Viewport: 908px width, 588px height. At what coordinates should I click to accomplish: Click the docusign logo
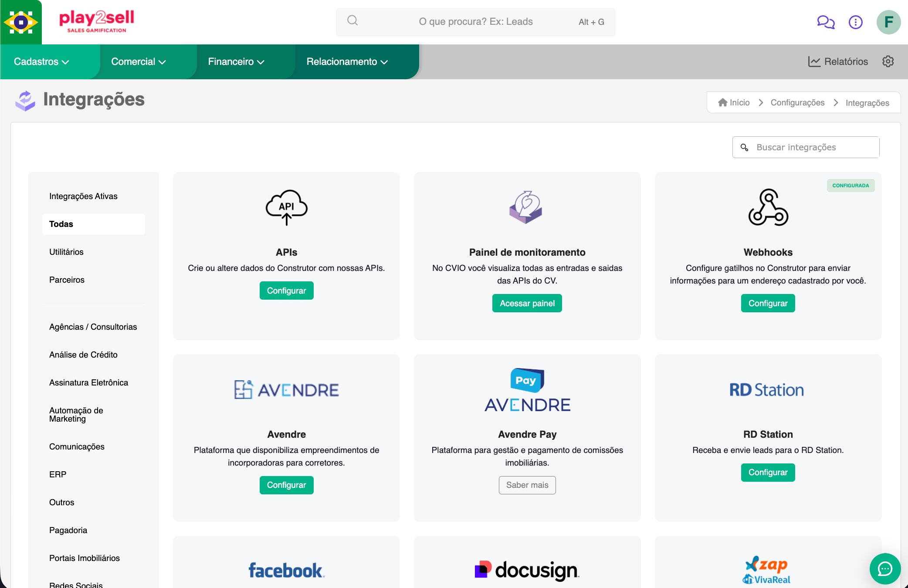527,570
